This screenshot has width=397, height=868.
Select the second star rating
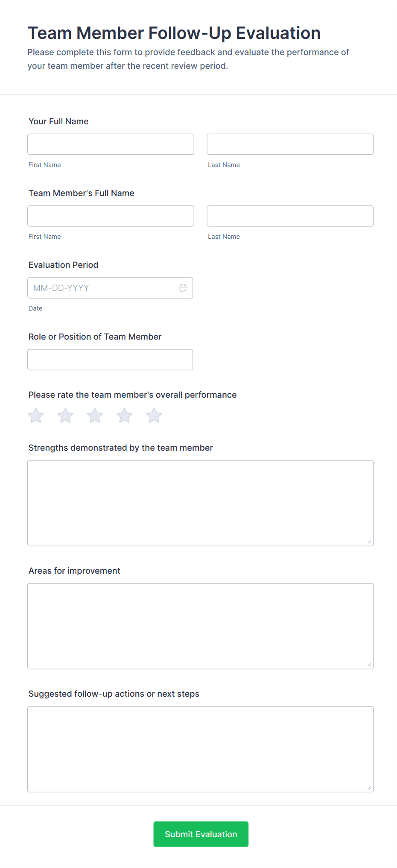point(65,415)
